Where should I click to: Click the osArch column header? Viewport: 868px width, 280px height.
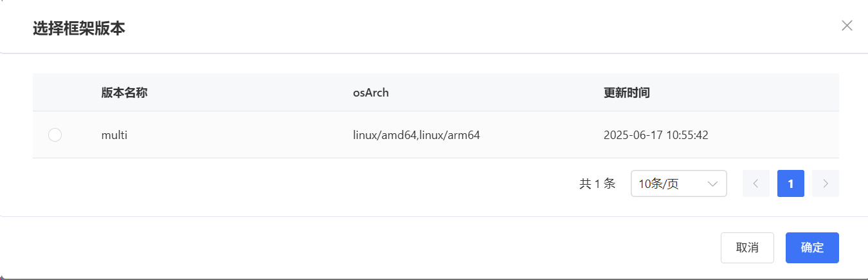371,93
